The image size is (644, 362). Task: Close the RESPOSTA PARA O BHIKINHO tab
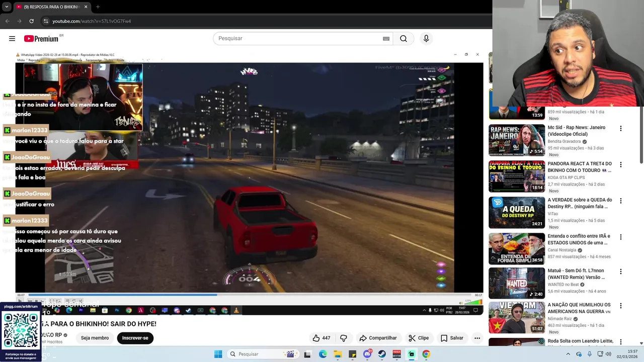coord(86,7)
